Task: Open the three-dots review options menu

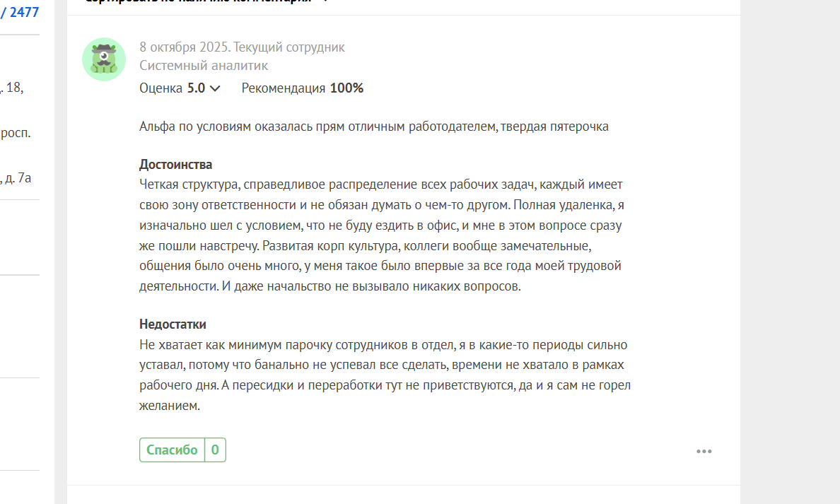Action: click(x=704, y=452)
